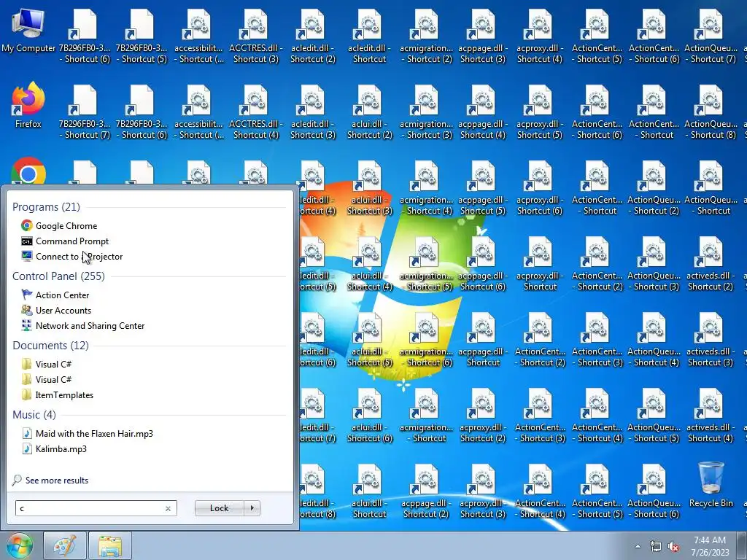Viewport: 747px width, 560px height.
Task: Open Google Chrome from search results
Action: click(60, 226)
